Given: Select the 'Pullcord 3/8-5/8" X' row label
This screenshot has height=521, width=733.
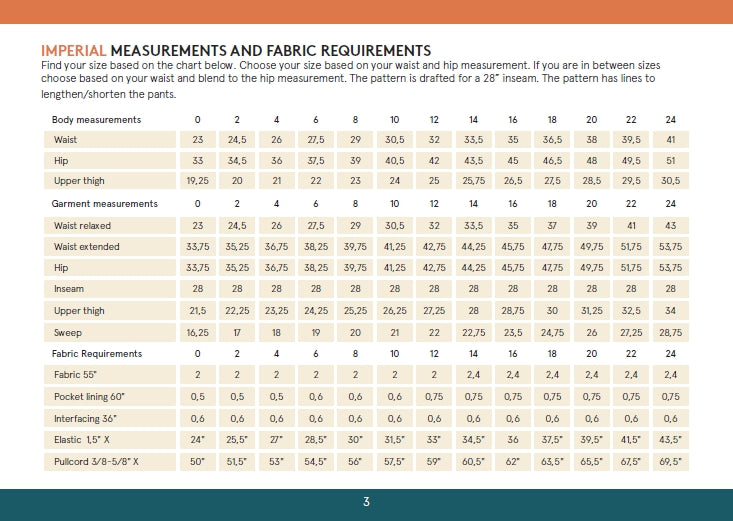Looking at the screenshot, I should click(x=96, y=462).
